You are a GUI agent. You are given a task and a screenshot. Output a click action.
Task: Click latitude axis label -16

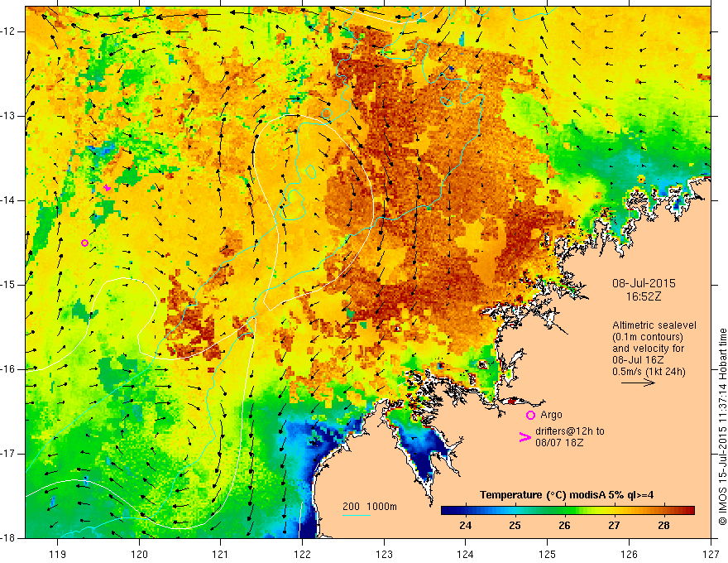click(8, 369)
